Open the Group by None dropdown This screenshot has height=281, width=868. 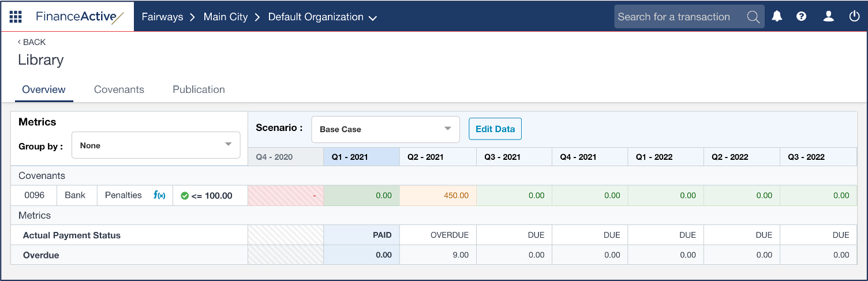click(156, 145)
